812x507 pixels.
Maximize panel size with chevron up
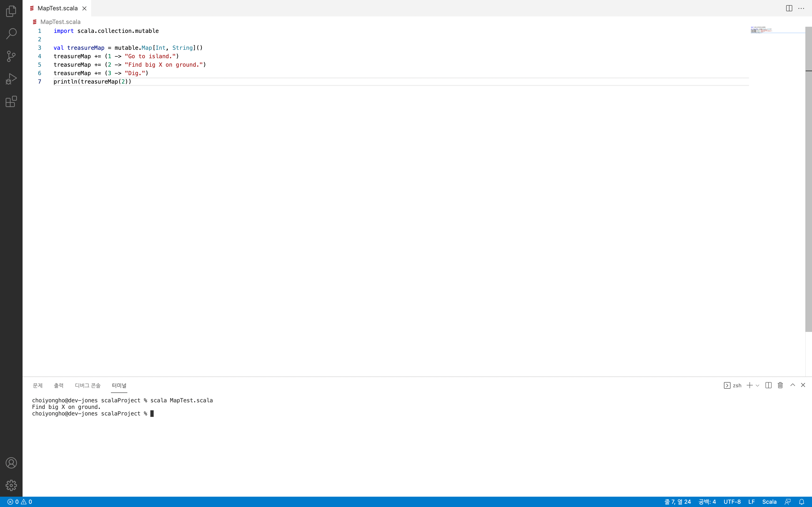(x=792, y=385)
